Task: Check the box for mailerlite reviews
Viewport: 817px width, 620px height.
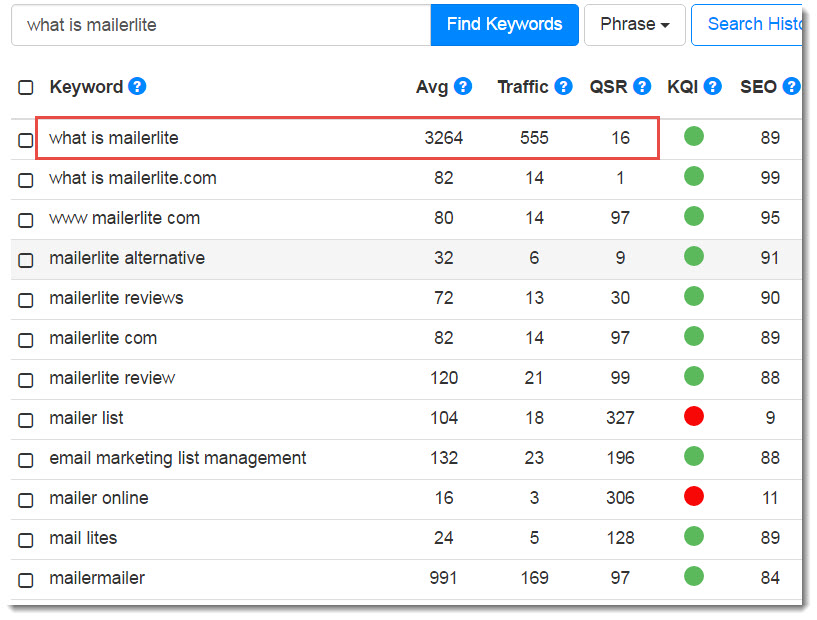Action: click(26, 300)
